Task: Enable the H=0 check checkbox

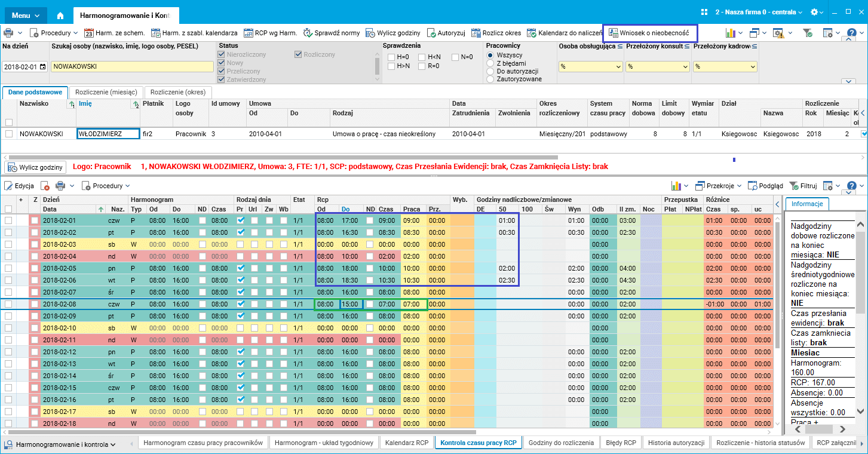Action: (x=391, y=57)
